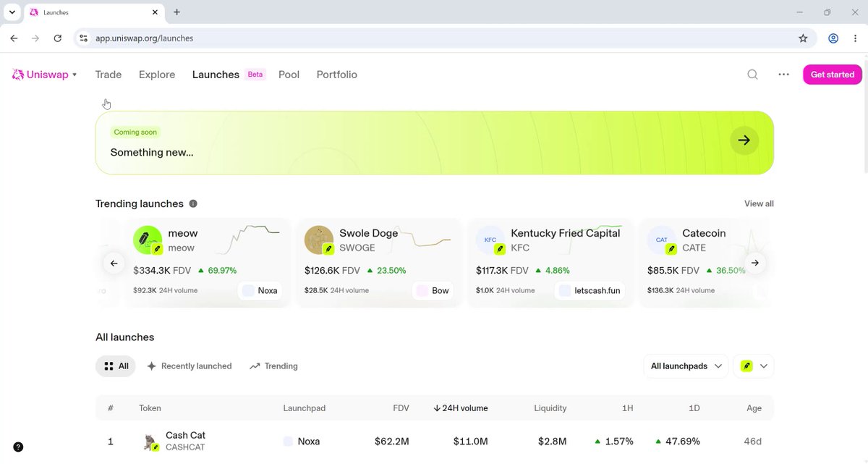The height and width of the screenshot is (464, 868).
Task: Sort by 1H column header
Action: [x=627, y=408]
